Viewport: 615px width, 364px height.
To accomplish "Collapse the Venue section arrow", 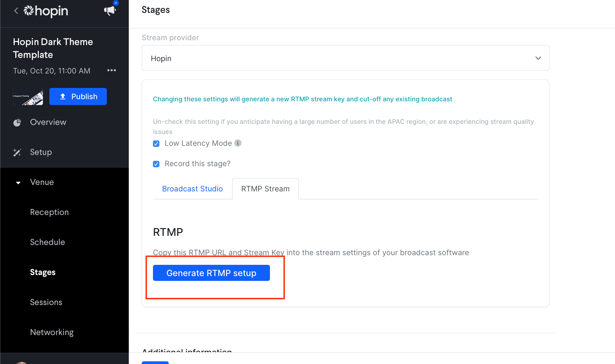I will pyautogui.click(x=18, y=183).
